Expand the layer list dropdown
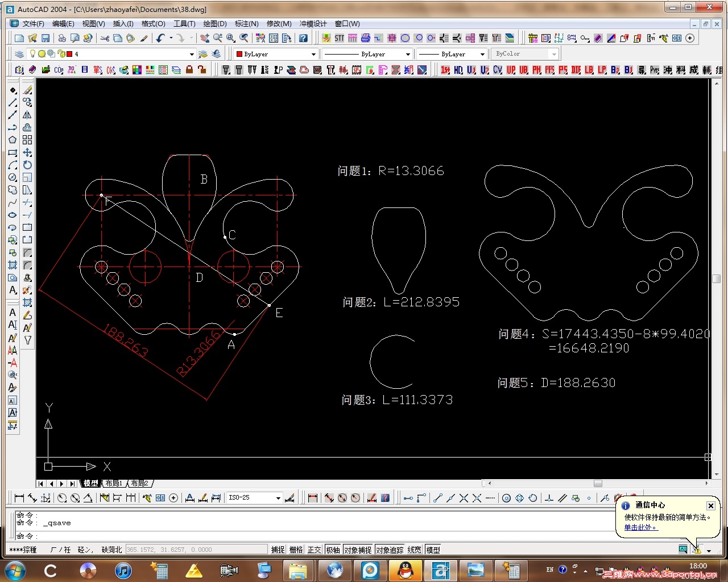The image size is (728, 582). click(x=192, y=54)
